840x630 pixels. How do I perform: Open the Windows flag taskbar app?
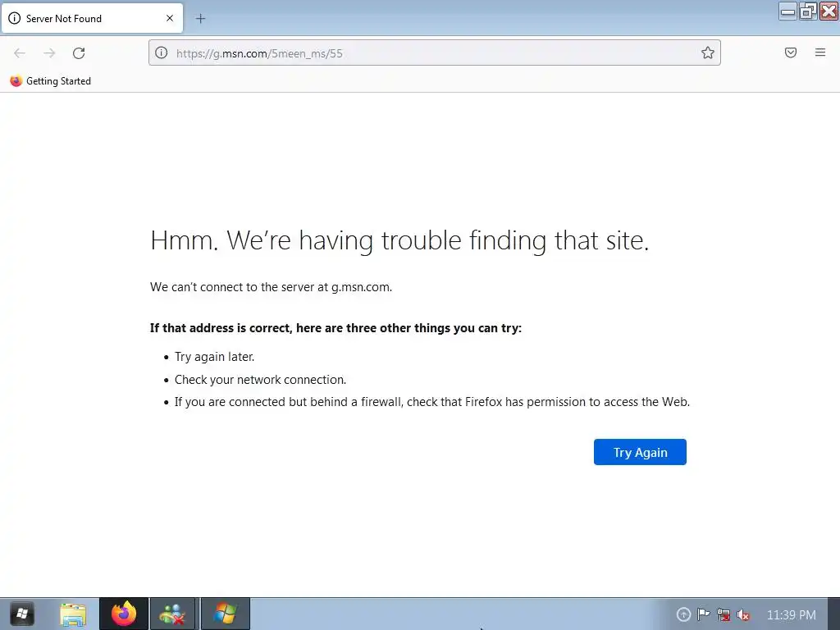(x=225, y=614)
